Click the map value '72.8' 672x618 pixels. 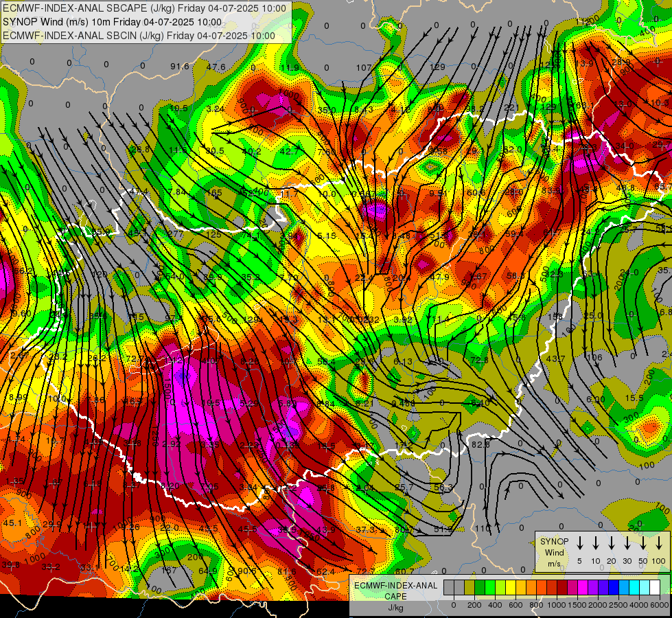point(479,360)
